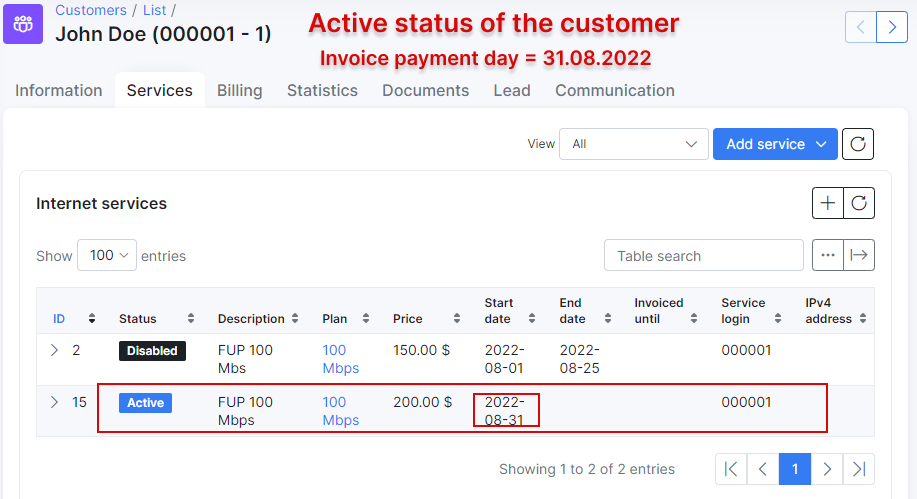917x499 pixels.
Task: Expand service row with ID 2
Action: pos(54,351)
